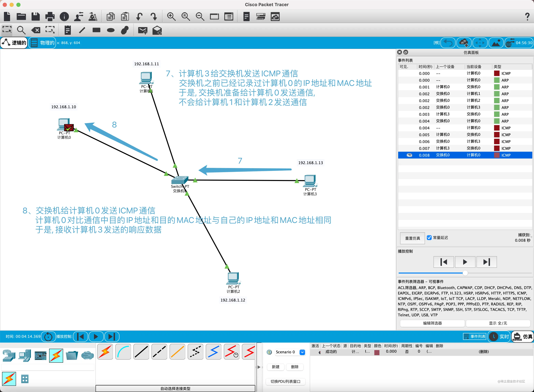This screenshot has height=392, width=534.
Task: Open the Help question mark icon
Action: click(x=527, y=16)
